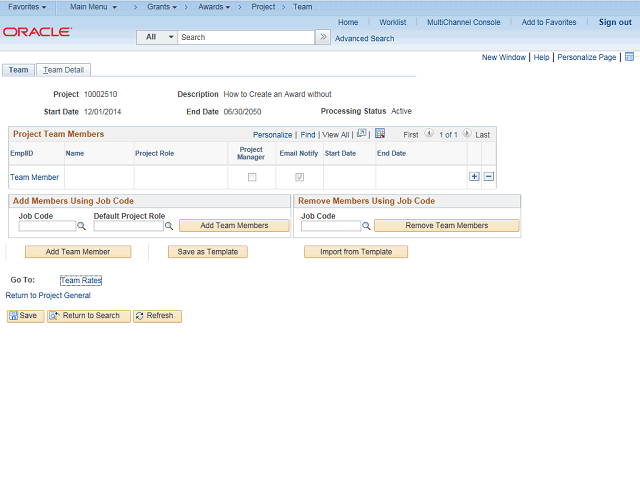Open Zoom grid popup icon in Project Team Members
This screenshot has width=640, height=480.
tap(361, 133)
